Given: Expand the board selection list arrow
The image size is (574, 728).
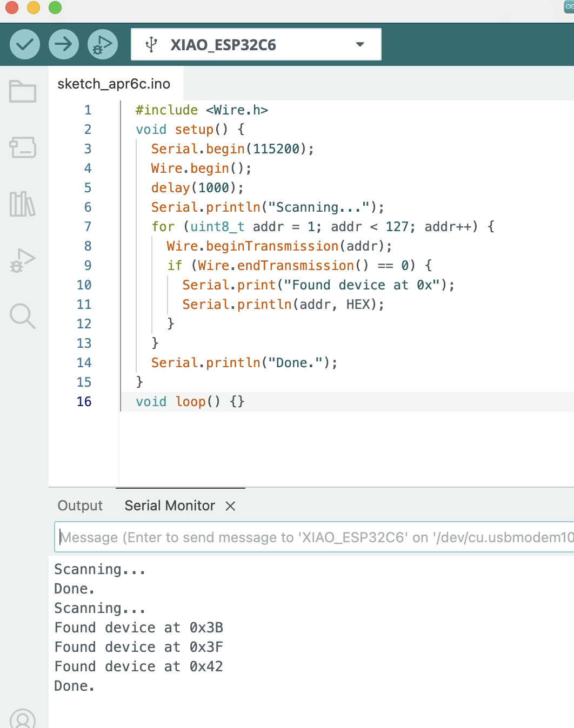Looking at the screenshot, I should click(359, 45).
